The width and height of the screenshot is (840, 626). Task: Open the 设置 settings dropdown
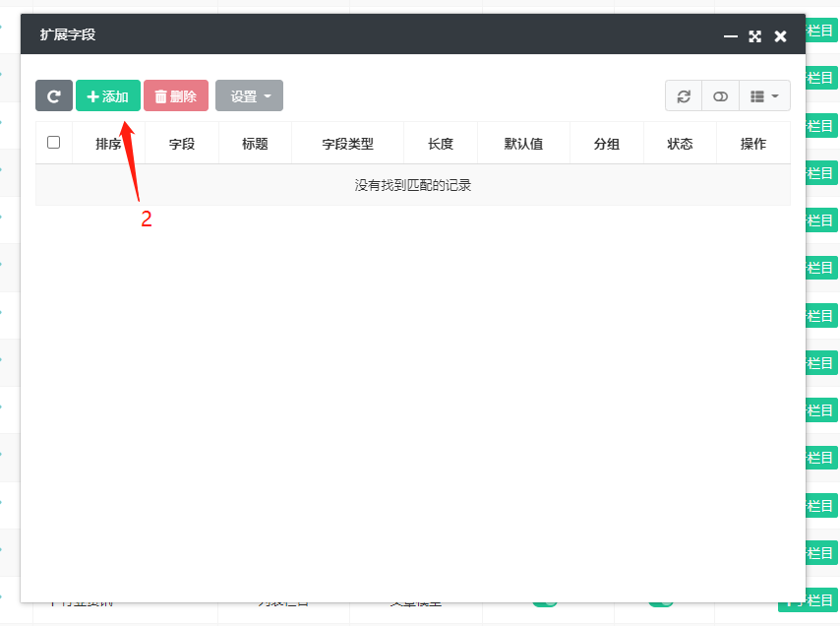pos(249,95)
